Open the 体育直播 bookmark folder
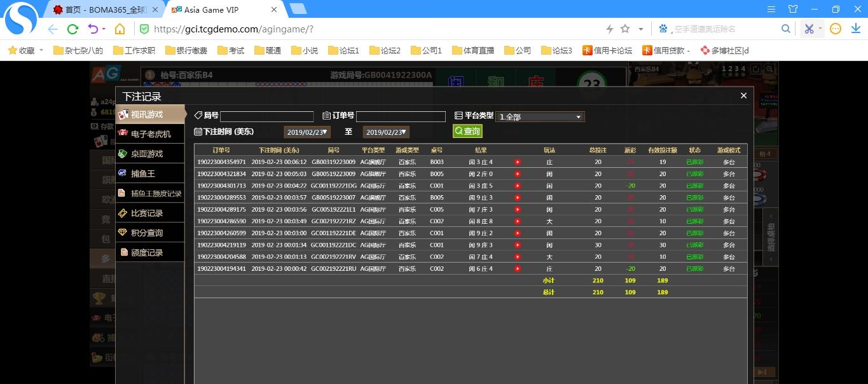 (x=472, y=50)
